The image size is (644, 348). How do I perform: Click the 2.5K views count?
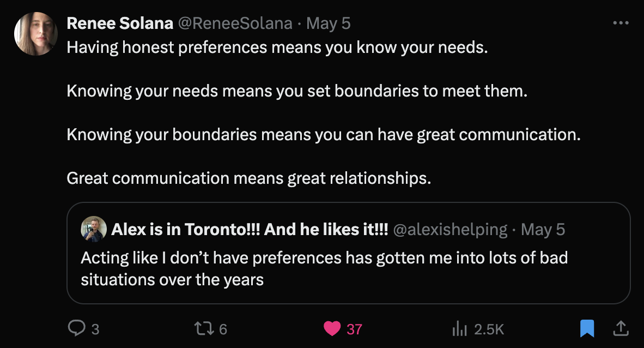click(x=489, y=329)
